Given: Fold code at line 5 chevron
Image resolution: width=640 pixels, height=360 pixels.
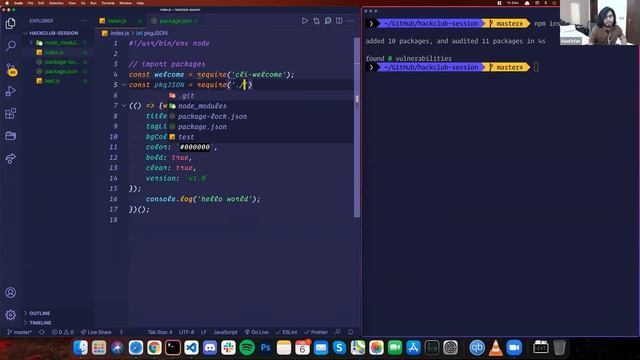Looking at the screenshot, I should (124, 85).
